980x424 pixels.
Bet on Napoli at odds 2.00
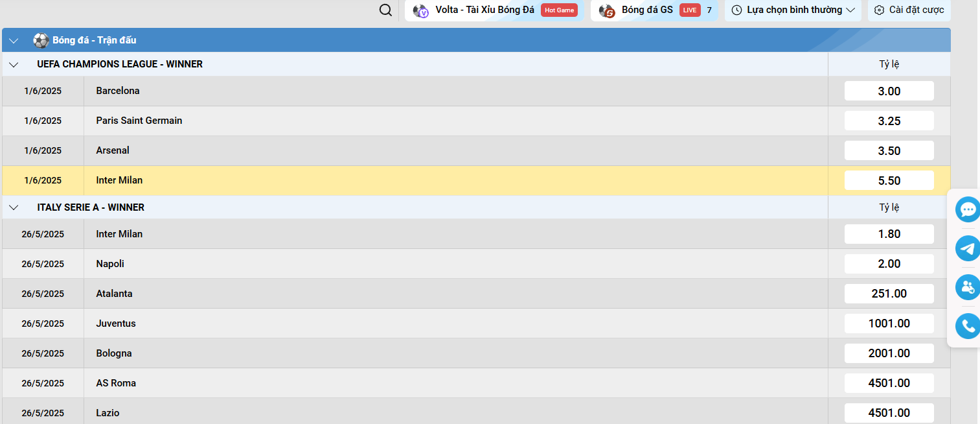(x=889, y=264)
